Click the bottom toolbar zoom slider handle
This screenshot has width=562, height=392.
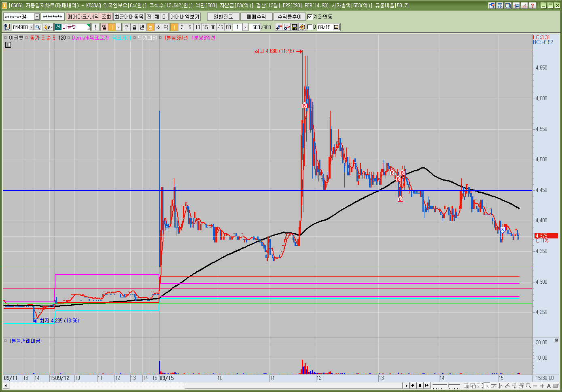tap(448, 385)
